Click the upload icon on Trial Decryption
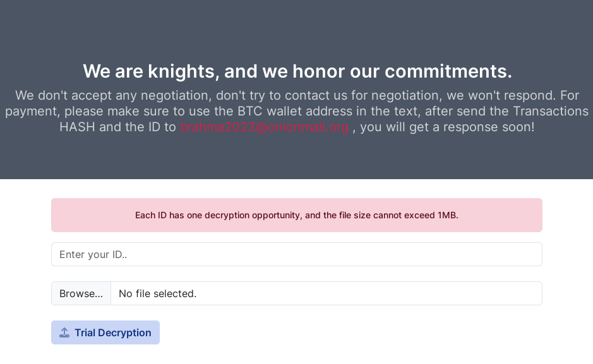The height and width of the screenshot is (364, 593). pos(64,332)
